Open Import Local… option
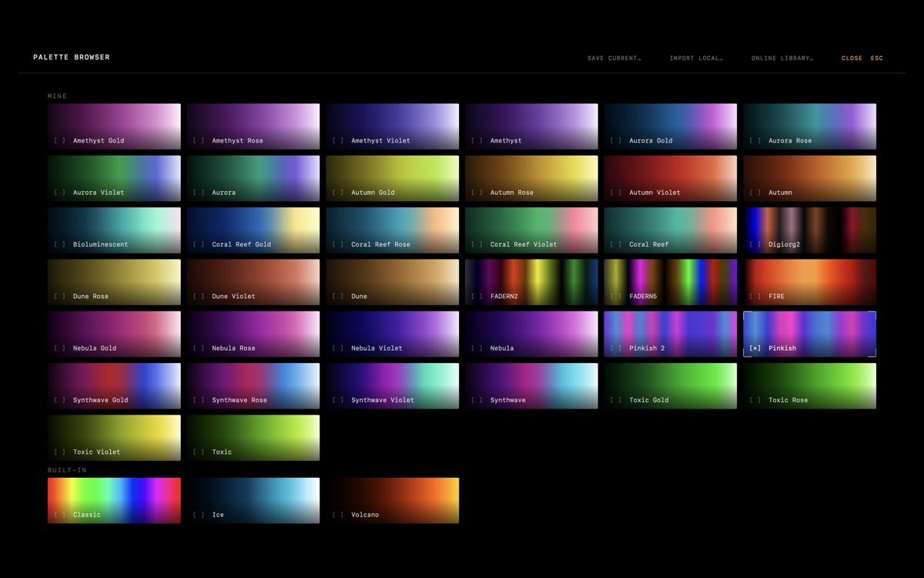The height and width of the screenshot is (578, 924). [x=696, y=59]
